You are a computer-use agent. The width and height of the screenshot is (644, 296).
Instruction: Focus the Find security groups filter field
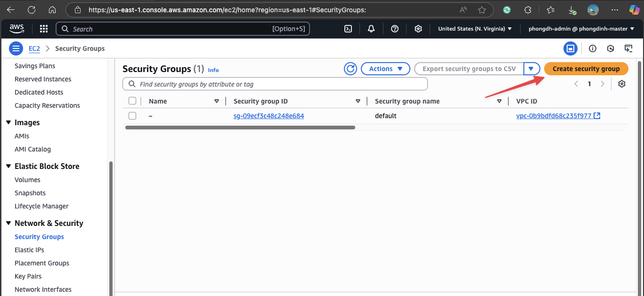pos(275,84)
